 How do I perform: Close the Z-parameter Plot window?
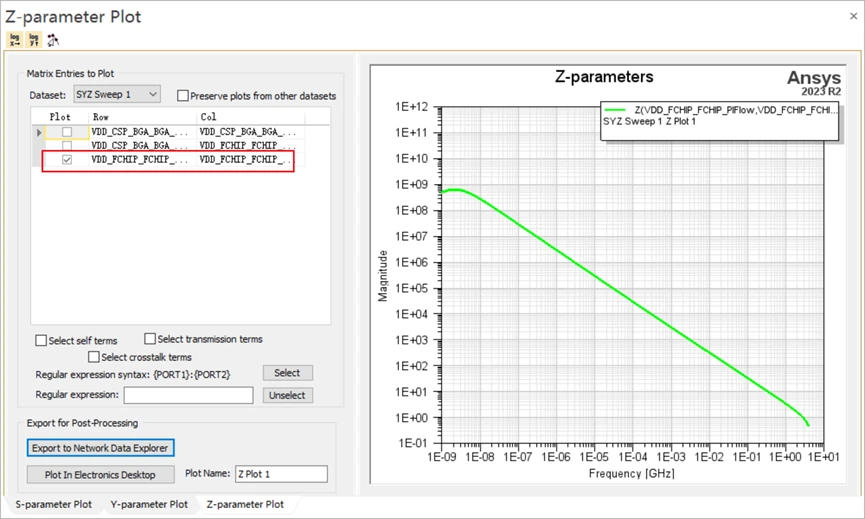point(853,16)
